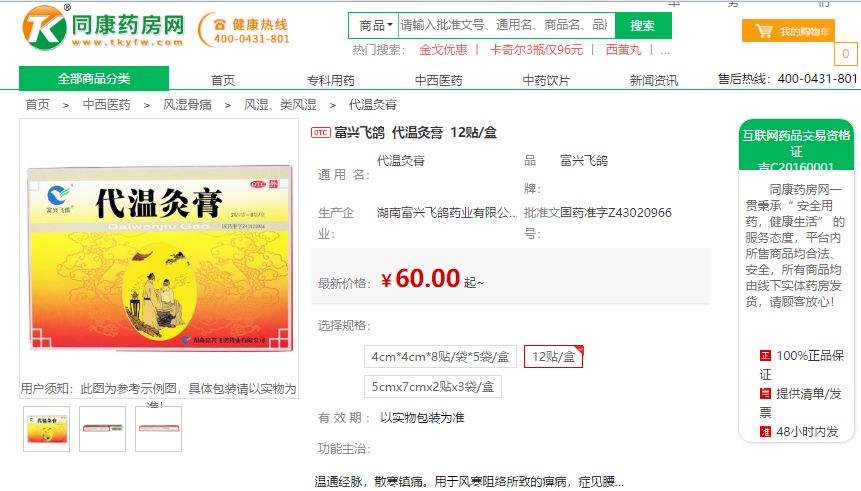Click the 准 icon for 48小时内发货
Image resolution: width=861 pixels, height=491 pixels.
click(765, 431)
